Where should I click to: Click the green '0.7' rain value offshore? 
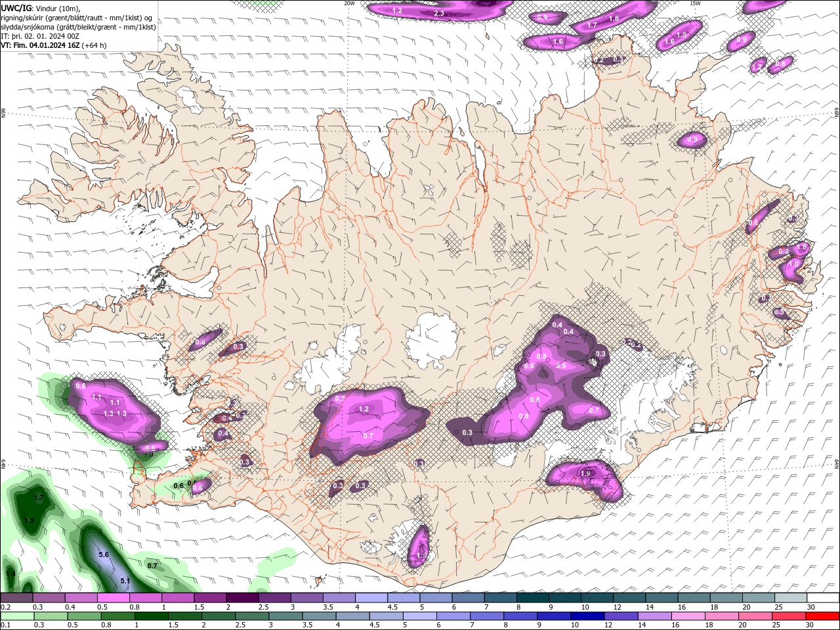tap(152, 565)
